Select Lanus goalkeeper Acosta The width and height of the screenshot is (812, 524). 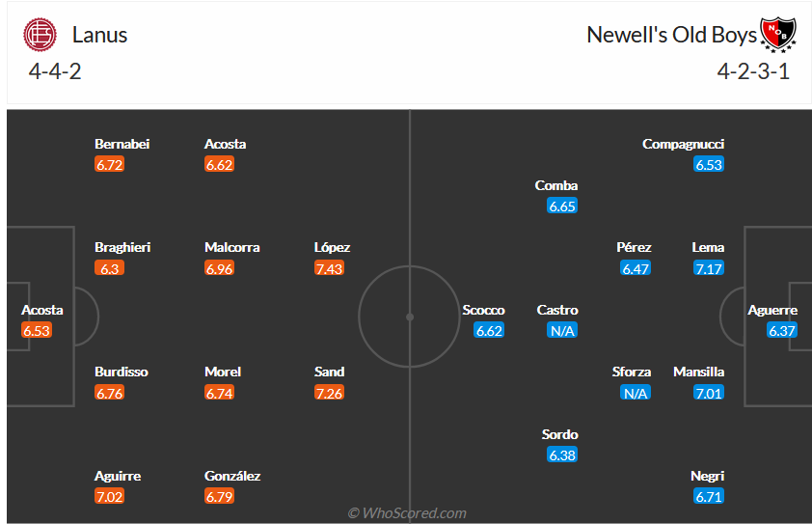(42, 311)
